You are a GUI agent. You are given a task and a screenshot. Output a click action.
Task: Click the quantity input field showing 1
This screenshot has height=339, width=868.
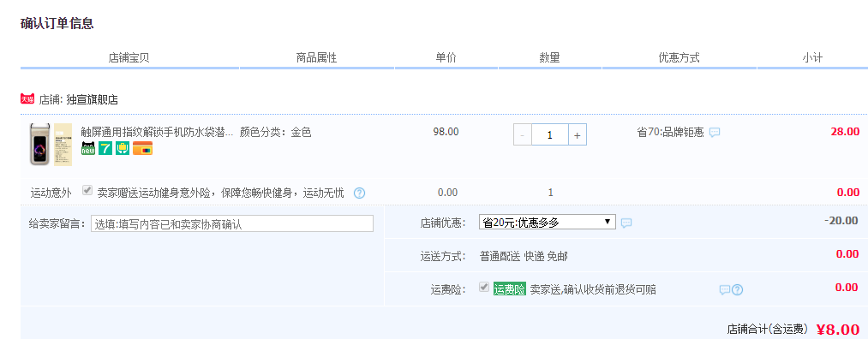click(x=550, y=134)
